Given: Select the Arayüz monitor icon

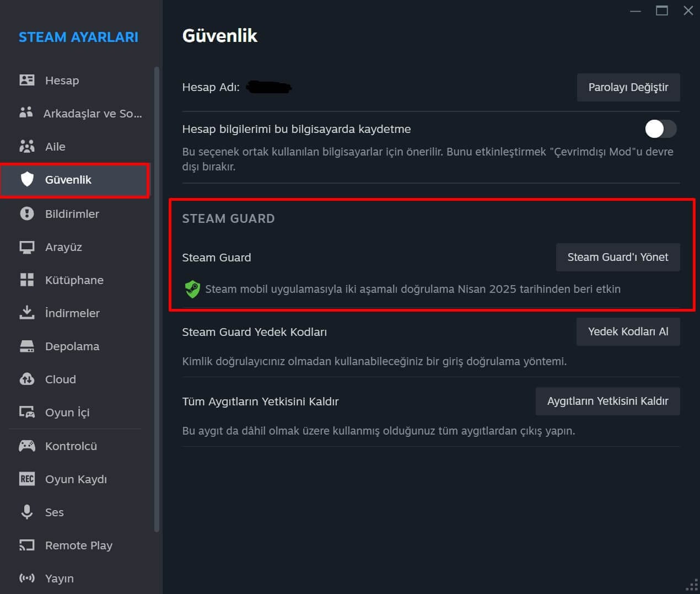Looking at the screenshot, I should tap(26, 247).
